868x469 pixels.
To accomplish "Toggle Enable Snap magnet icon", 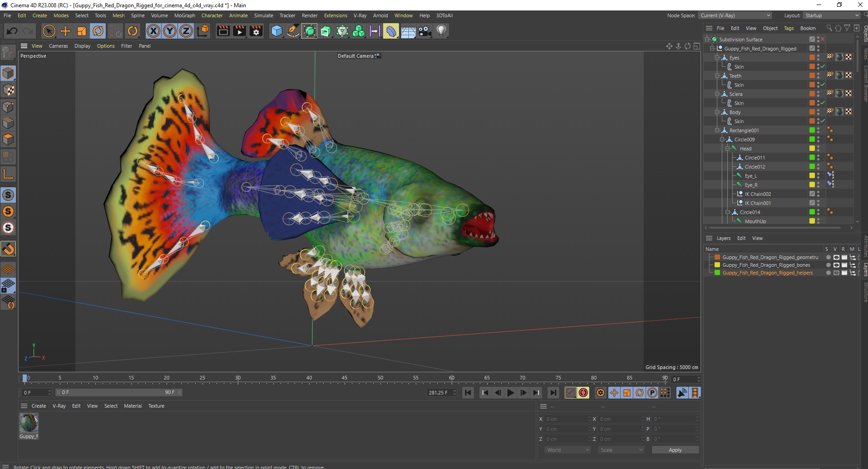I will pyautogui.click(x=8, y=249).
